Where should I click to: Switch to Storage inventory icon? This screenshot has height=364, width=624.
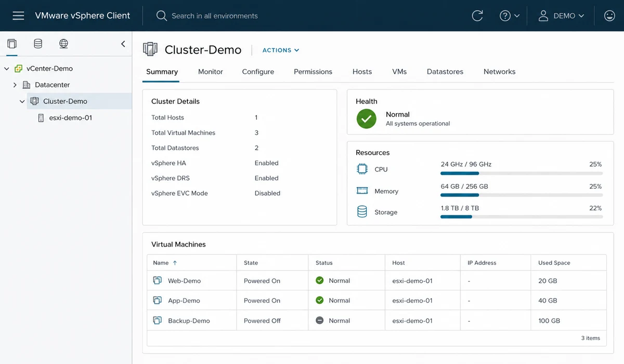point(38,44)
